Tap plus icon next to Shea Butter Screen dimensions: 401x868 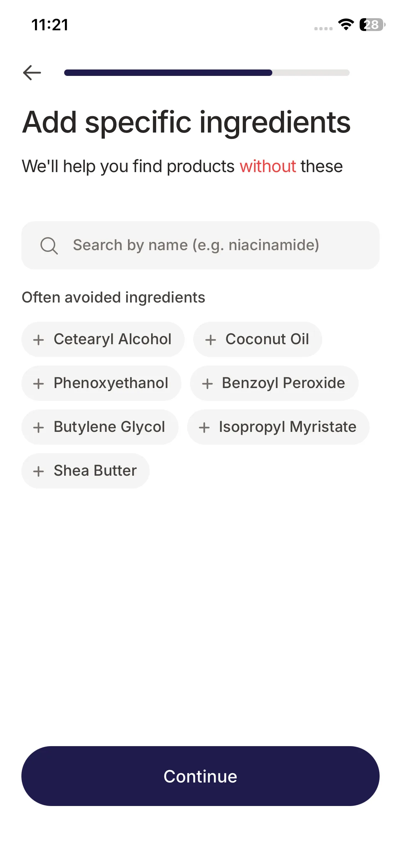tap(38, 471)
